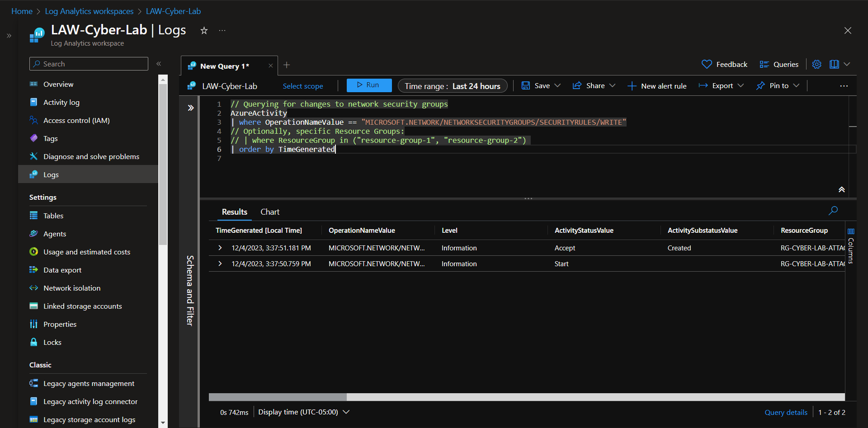This screenshot has height=428, width=868.
Task: Click the Level column header
Action: [x=449, y=230]
